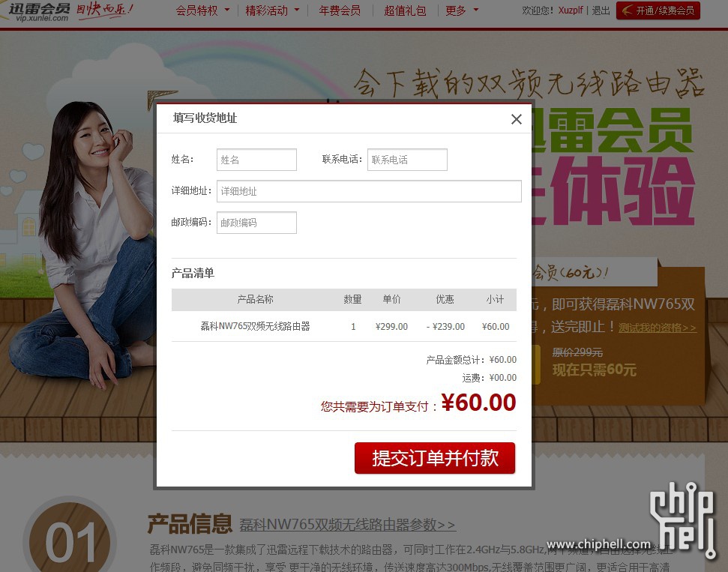Click the 产品名称 column header
This screenshot has height=572, width=728.
pos(256,299)
